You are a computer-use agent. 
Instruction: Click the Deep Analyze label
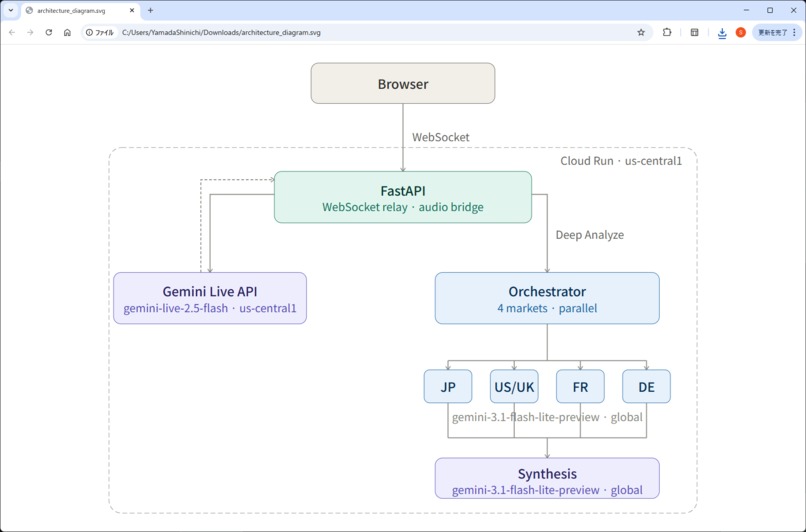[590, 235]
